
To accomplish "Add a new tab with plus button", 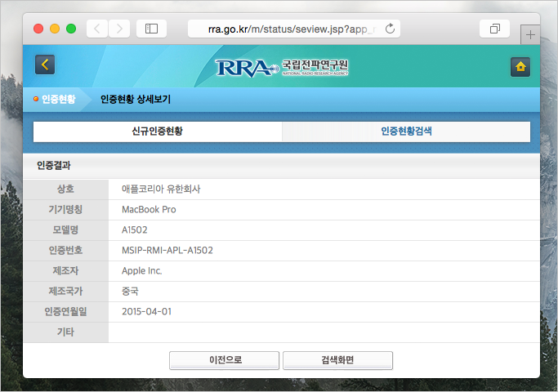I will [x=530, y=35].
